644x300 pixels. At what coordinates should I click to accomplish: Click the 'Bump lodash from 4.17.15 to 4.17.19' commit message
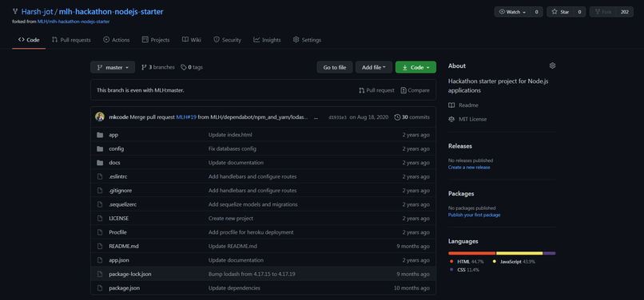click(252, 274)
